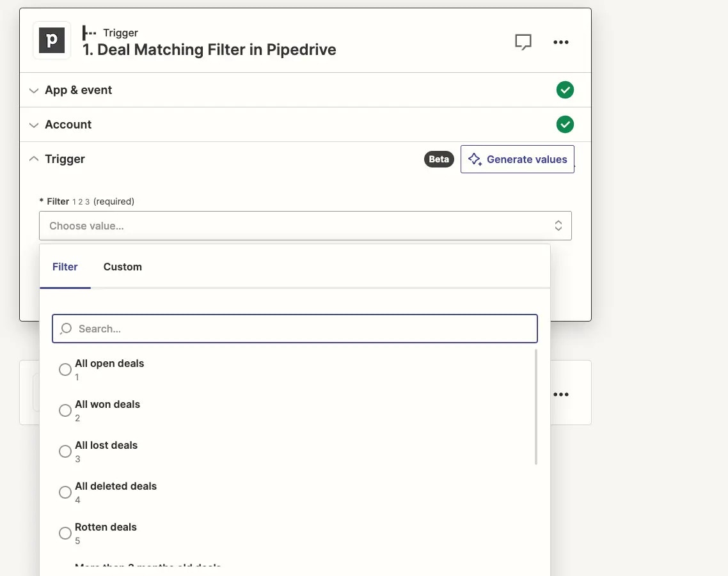Choose the All lost deals radio option

(x=65, y=451)
